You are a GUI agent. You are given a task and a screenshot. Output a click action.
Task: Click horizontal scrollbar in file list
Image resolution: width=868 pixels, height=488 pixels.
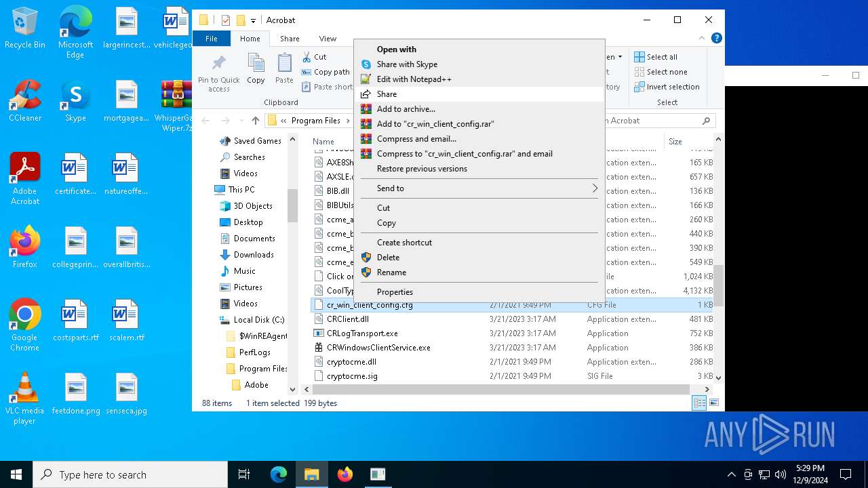[501, 390]
